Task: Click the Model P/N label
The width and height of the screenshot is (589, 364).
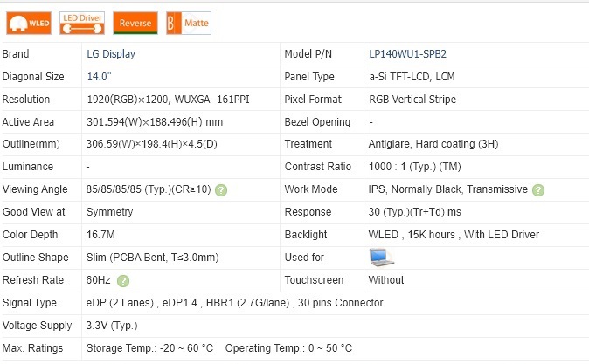Action: coord(308,54)
